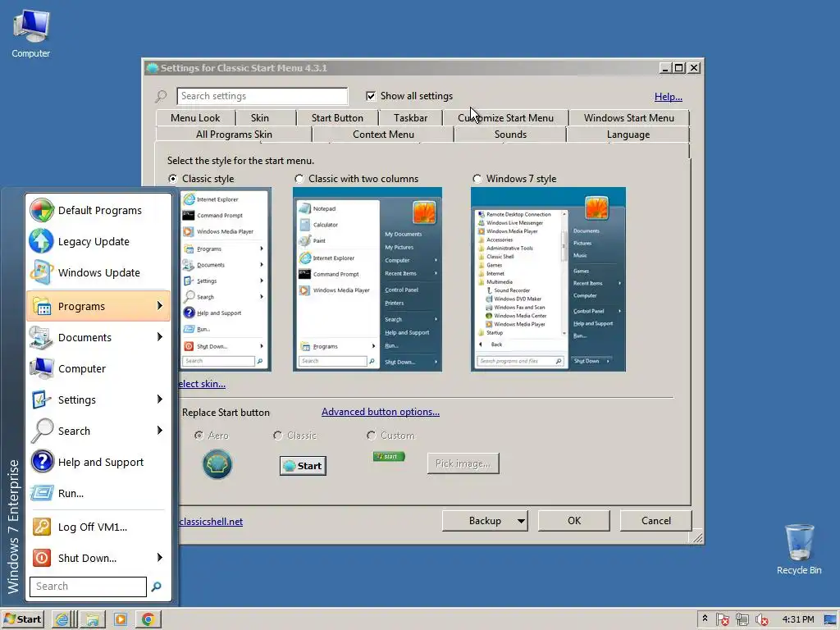Expand the Shut Down... submenu arrow
The width and height of the screenshot is (840, 630).
160,557
